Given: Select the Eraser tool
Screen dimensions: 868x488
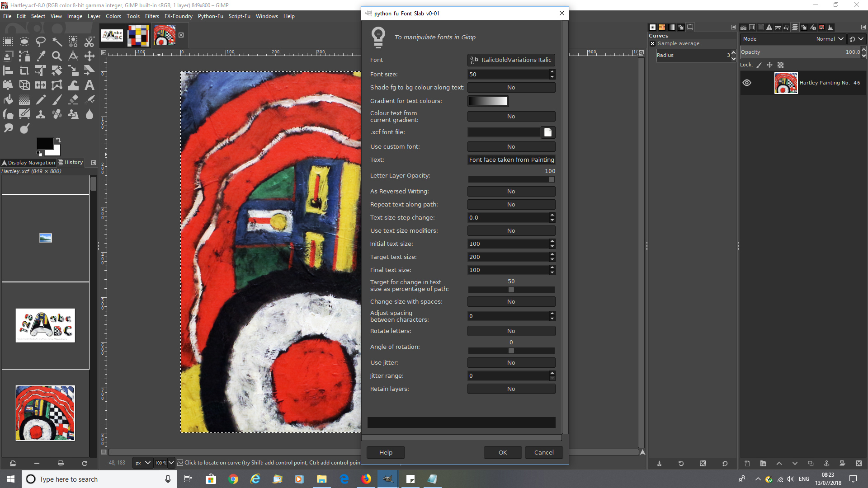Looking at the screenshot, I should 73,100.
